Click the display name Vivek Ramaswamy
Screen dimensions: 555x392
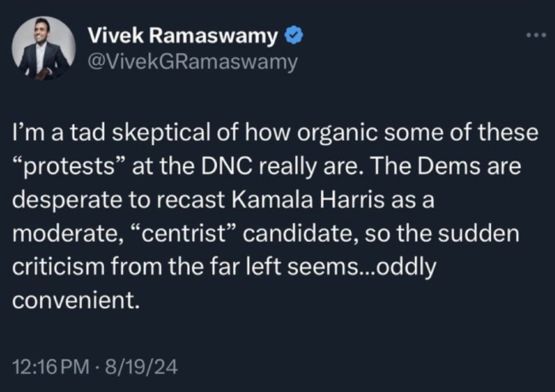pyautogui.click(x=183, y=35)
